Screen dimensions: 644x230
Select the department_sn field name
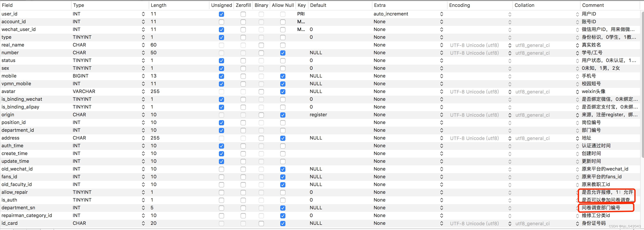[x=18, y=208]
